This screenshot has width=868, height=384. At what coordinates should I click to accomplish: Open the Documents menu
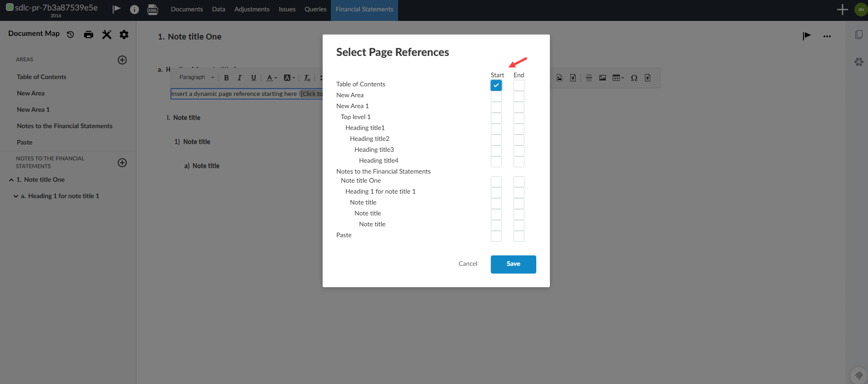(x=187, y=10)
